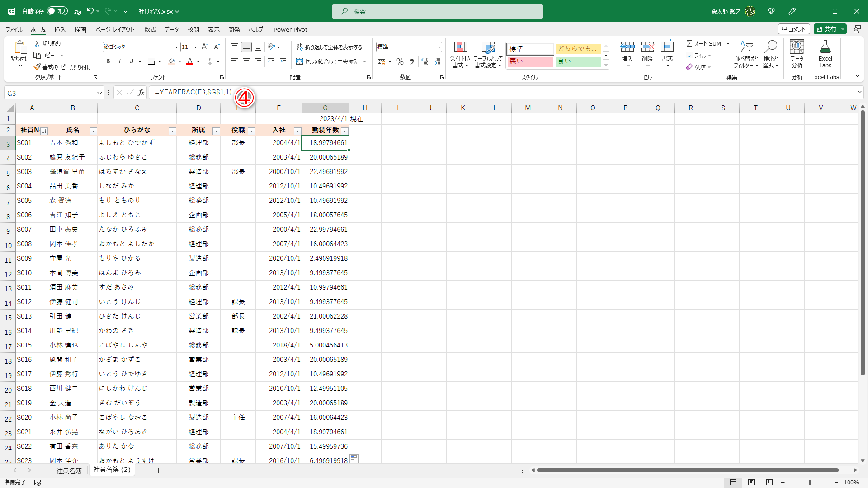Switch to the Power Pivot ribbon tab
868x488 pixels.
pos(290,29)
